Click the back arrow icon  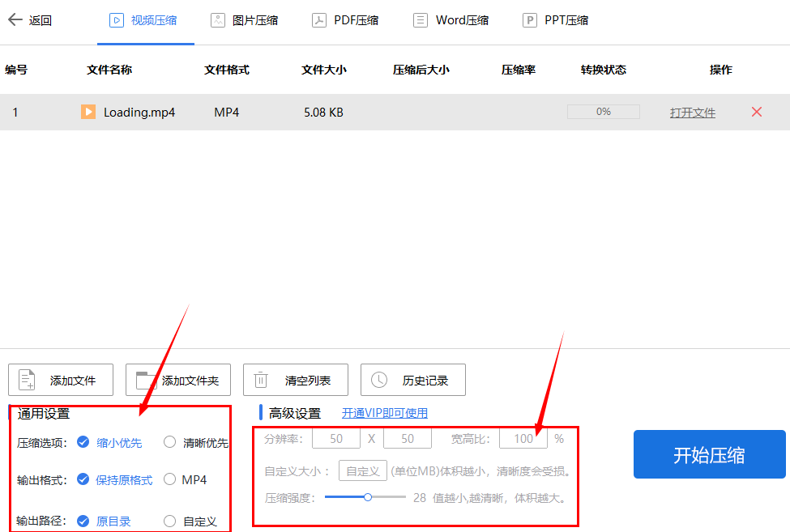pos(15,19)
